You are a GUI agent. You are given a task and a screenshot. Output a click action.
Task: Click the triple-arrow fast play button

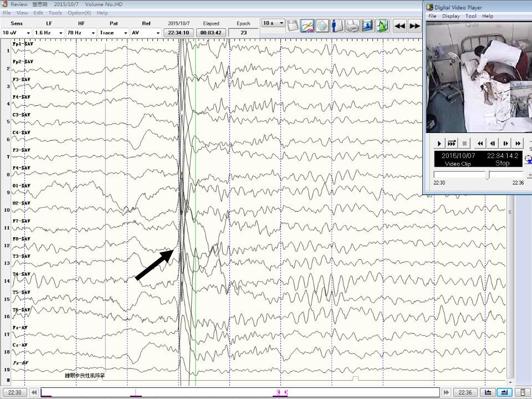click(x=452, y=144)
